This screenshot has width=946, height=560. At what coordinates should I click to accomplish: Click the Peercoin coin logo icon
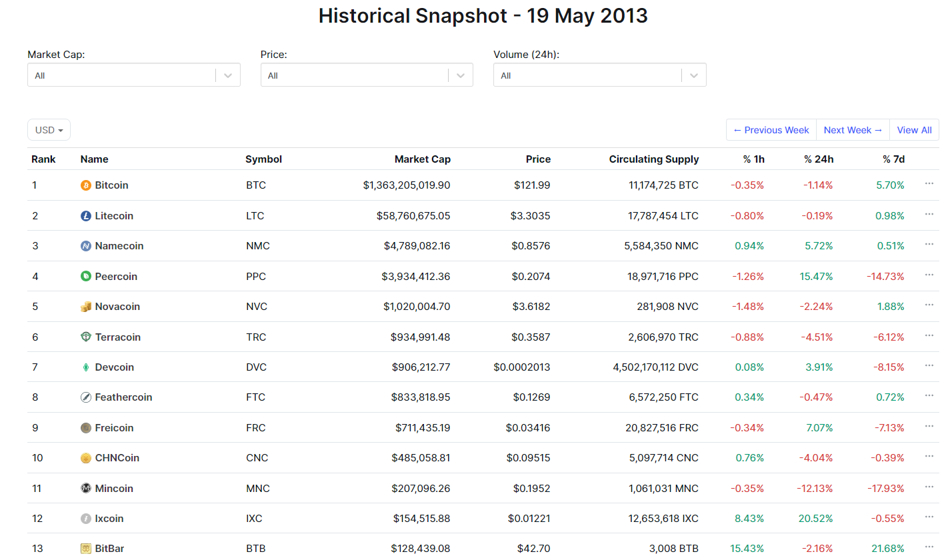pos(85,277)
